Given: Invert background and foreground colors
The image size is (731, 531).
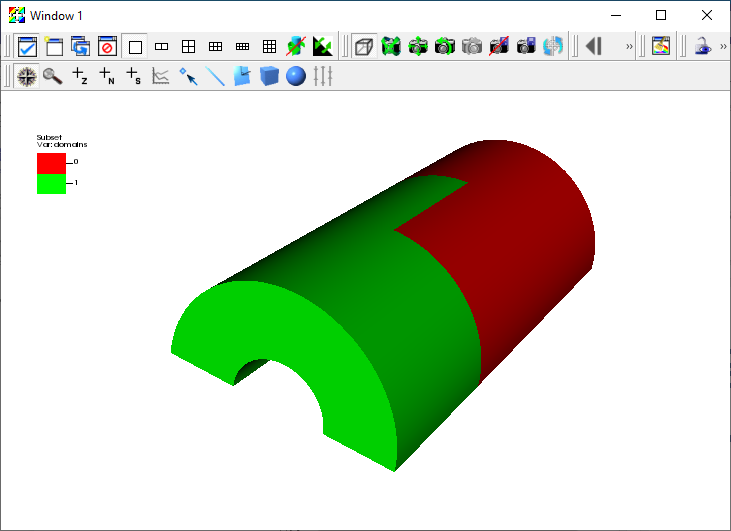Looking at the screenshot, I should point(323,46).
